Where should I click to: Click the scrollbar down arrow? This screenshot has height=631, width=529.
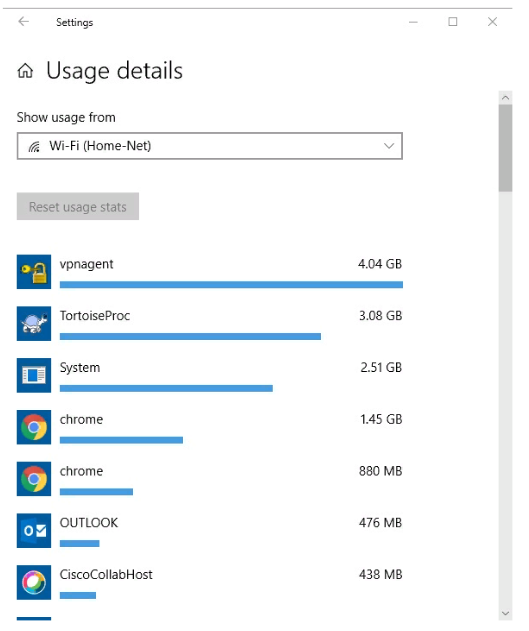point(506,614)
